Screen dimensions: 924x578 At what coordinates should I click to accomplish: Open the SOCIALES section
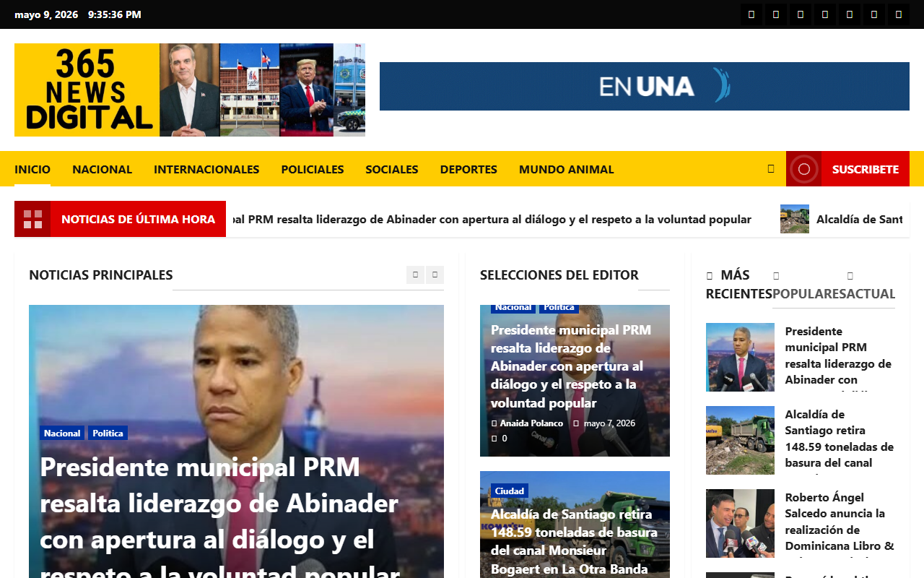[392, 169]
